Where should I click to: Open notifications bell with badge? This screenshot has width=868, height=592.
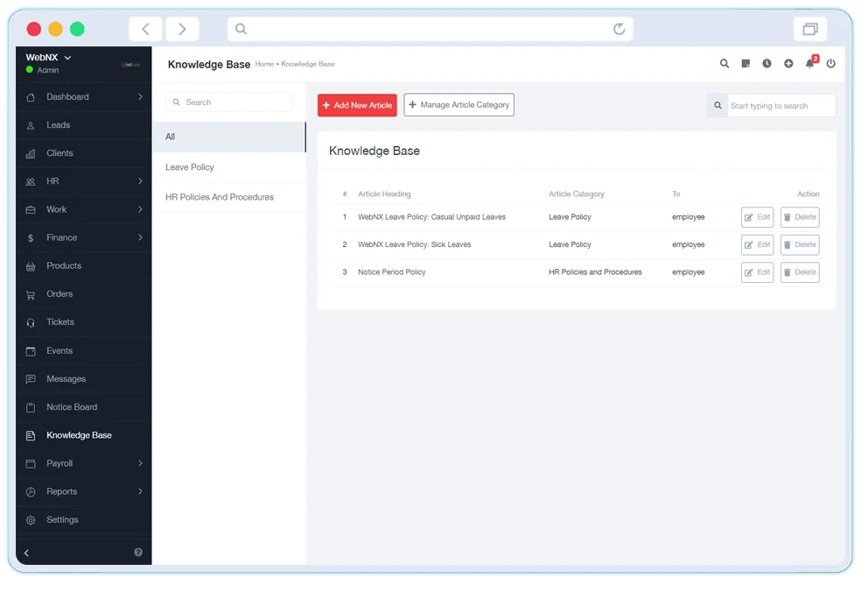[x=811, y=62]
